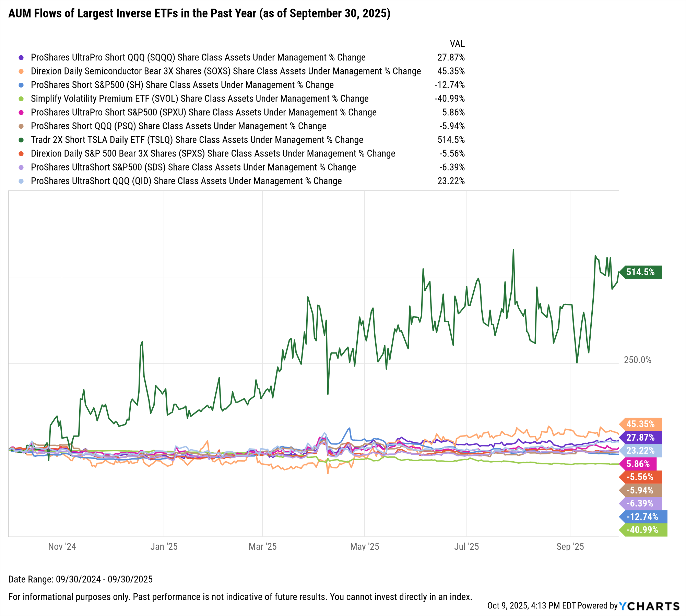Click the Sep '25 x-axis label
The width and height of the screenshot is (686, 616).
tap(570, 547)
